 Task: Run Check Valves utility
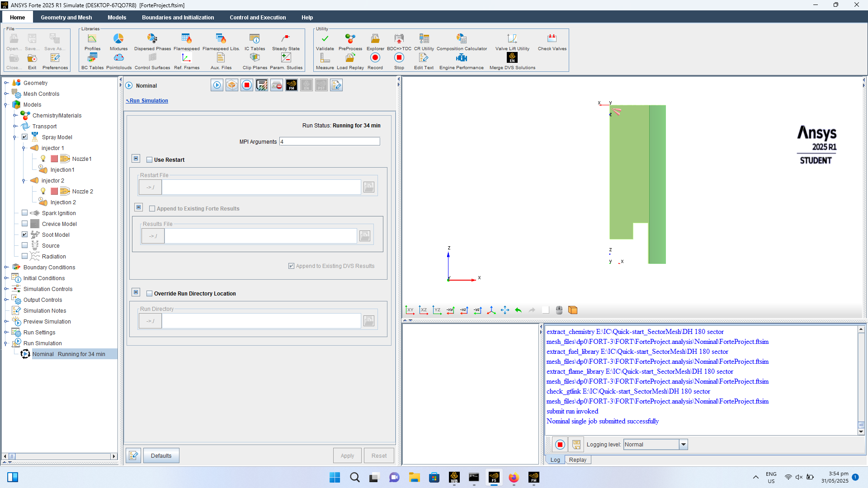click(552, 42)
